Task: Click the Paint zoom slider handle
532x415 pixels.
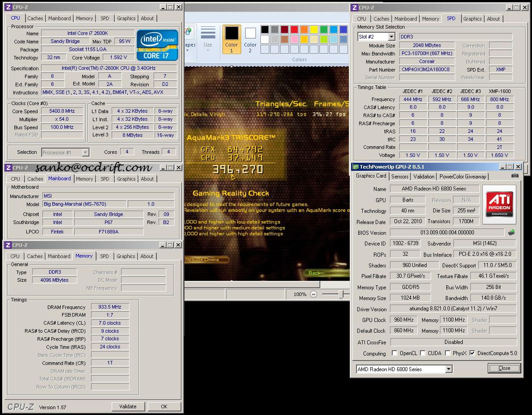Action: pyautogui.click(x=342, y=294)
